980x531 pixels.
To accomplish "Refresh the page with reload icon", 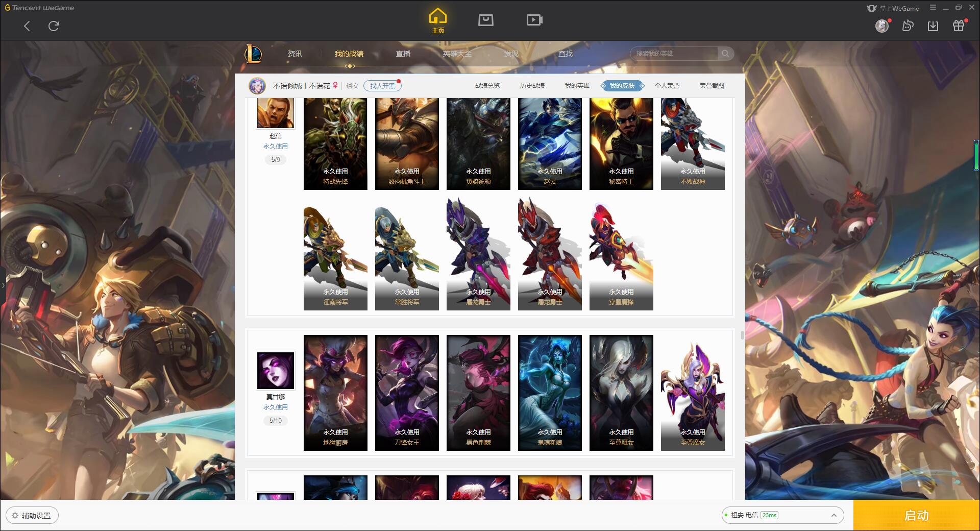I will point(54,26).
